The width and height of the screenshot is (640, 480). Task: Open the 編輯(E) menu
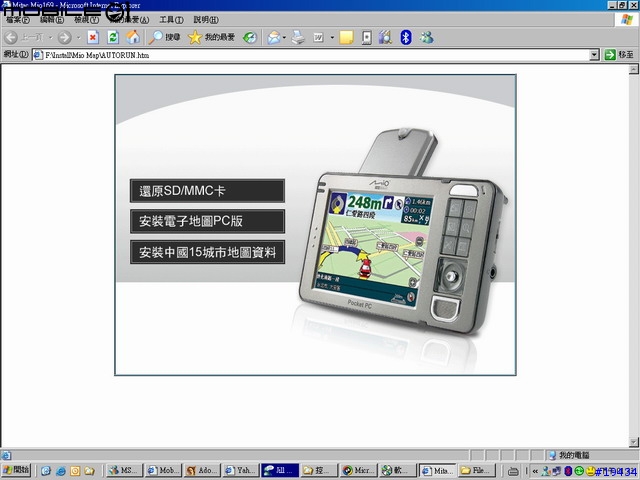[x=52, y=20]
